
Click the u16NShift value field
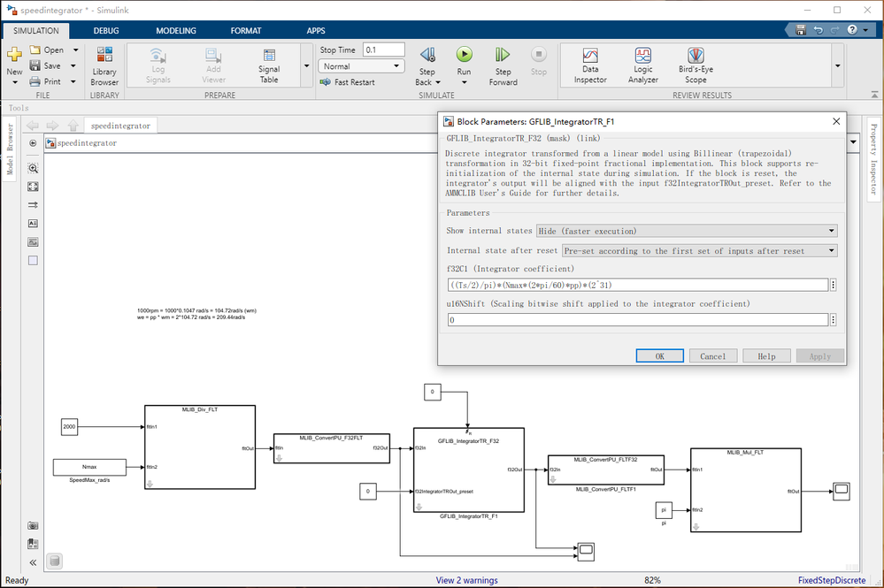pyautogui.click(x=638, y=320)
